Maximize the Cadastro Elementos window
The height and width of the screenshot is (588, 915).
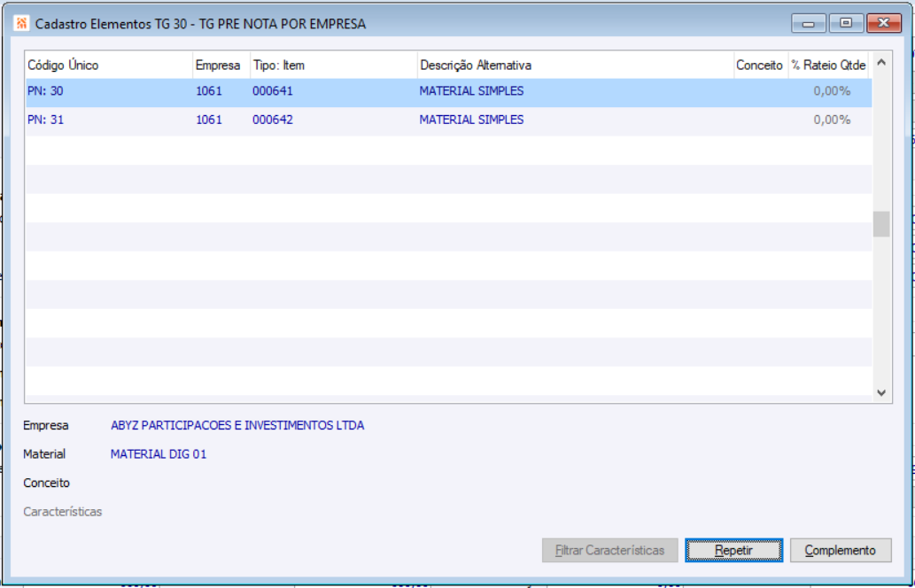(846, 24)
